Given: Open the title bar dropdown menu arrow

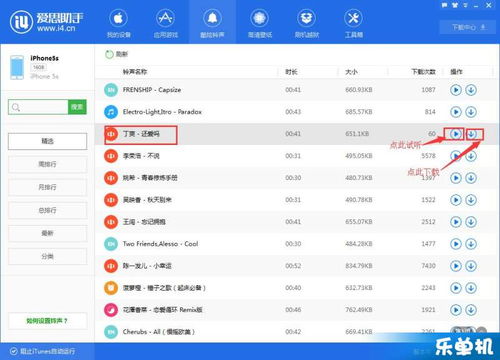Looking at the screenshot, I should click(x=465, y=5).
